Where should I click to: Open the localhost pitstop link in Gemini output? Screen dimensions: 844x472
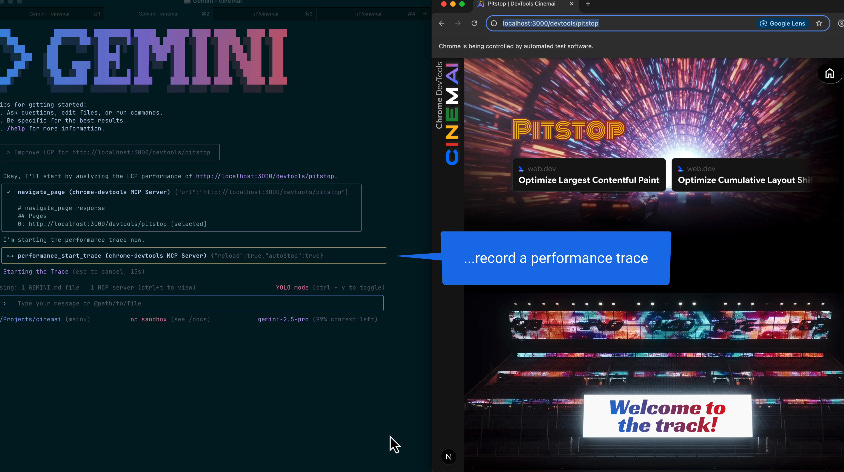[x=265, y=176]
